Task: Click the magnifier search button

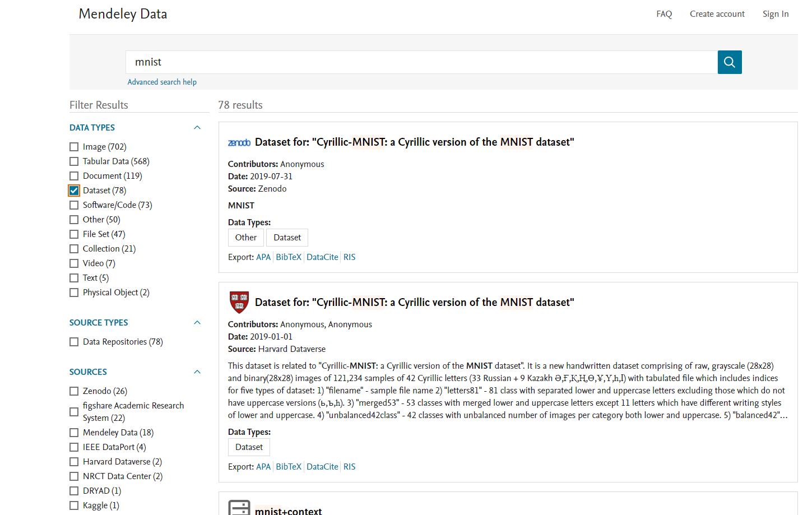Action: [730, 62]
